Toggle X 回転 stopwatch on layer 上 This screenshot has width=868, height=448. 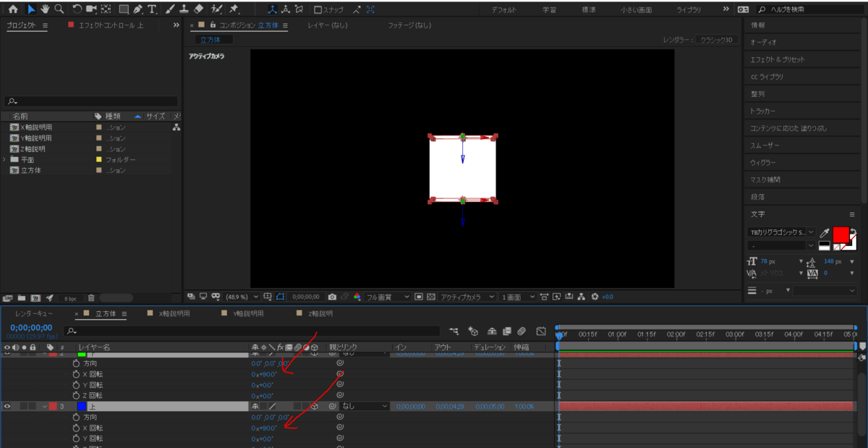click(76, 428)
